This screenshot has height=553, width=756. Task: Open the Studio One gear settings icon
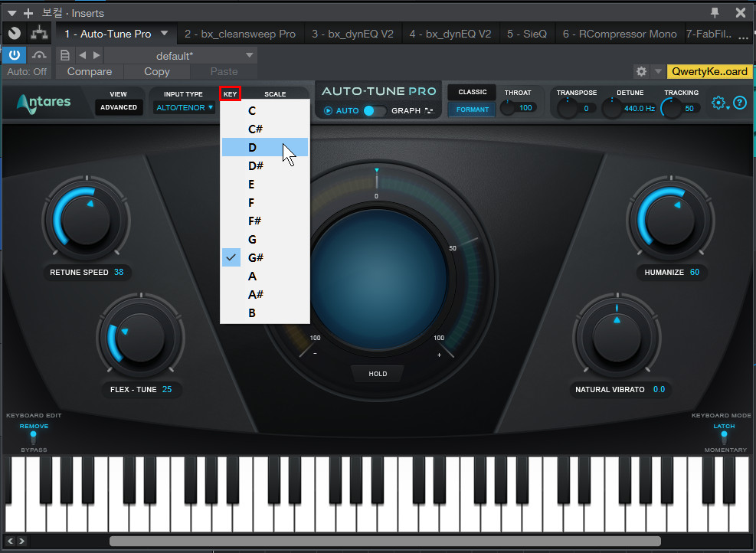click(641, 71)
